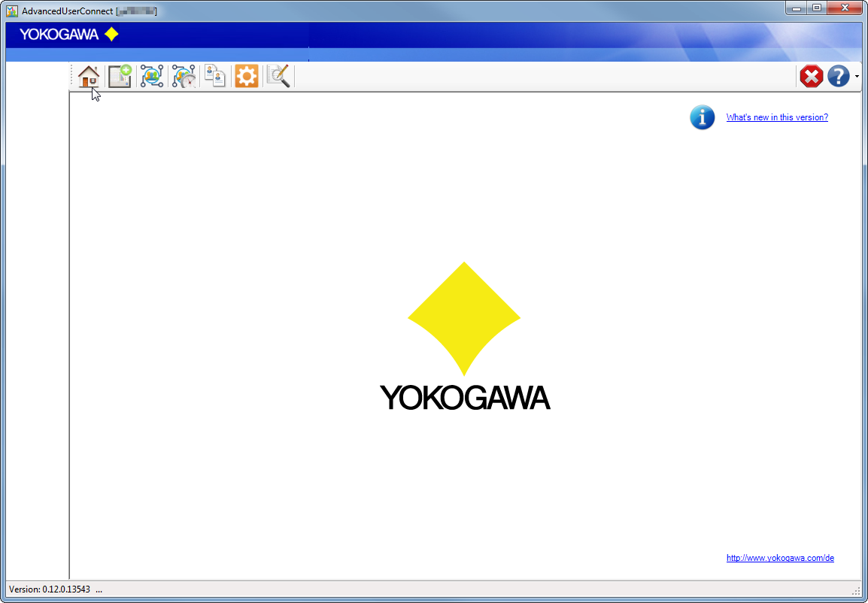Expand the toolbar options arrow beside help
Image resolution: width=868 pixels, height=603 pixels.
[857, 77]
